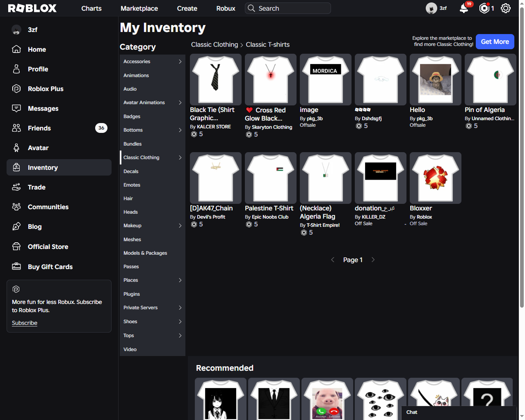Click the Blog megaphone icon in sidebar
Image resolution: width=525 pixels, height=420 pixels.
[x=16, y=226]
